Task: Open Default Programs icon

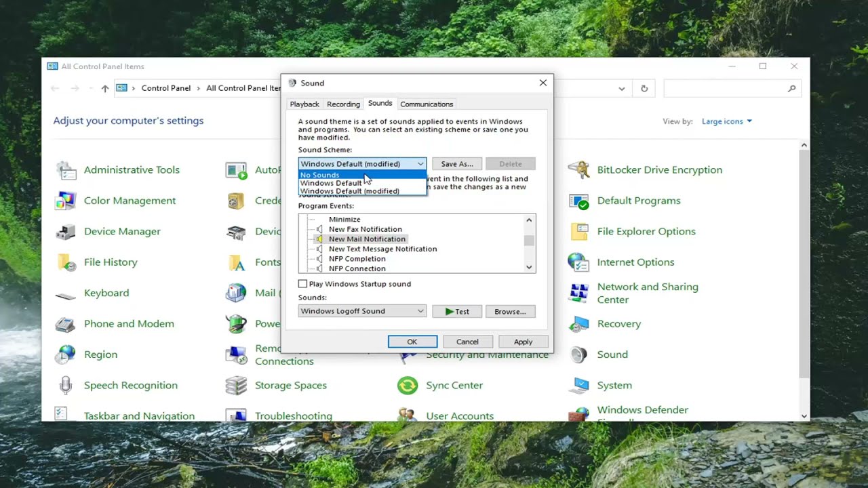Action: (578, 201)
